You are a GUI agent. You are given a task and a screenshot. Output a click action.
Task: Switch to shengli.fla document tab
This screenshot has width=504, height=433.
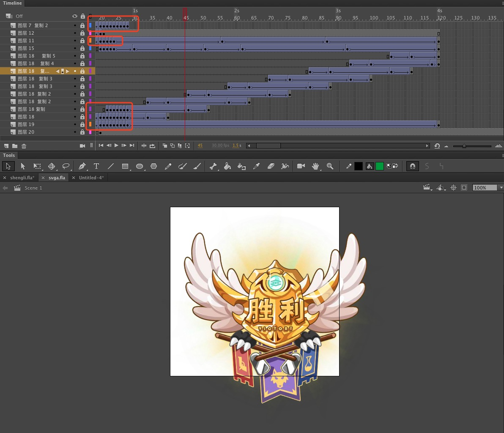click(22, 178)
